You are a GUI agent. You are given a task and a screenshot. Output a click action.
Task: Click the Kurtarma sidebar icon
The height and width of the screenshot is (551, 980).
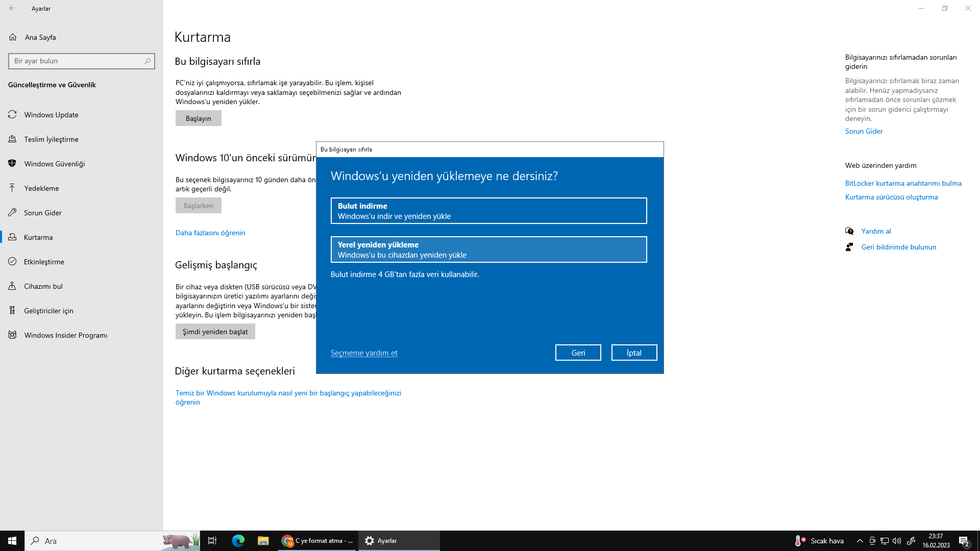tap(12, 237)
